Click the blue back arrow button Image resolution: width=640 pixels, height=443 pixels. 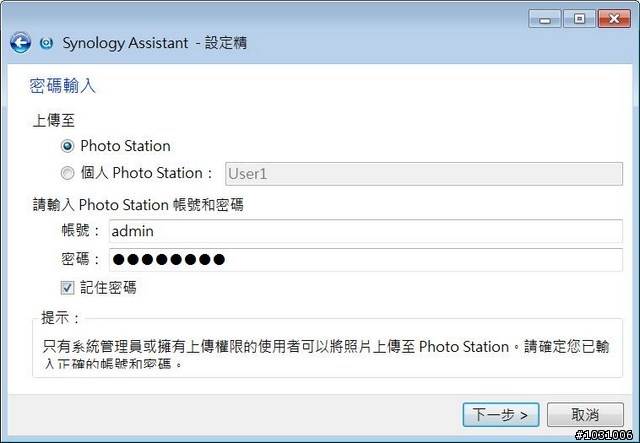[x=20, y=42]
